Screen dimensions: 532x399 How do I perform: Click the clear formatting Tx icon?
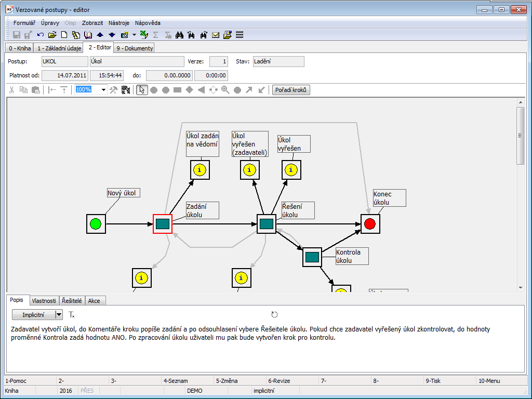[x=72, y=315]
